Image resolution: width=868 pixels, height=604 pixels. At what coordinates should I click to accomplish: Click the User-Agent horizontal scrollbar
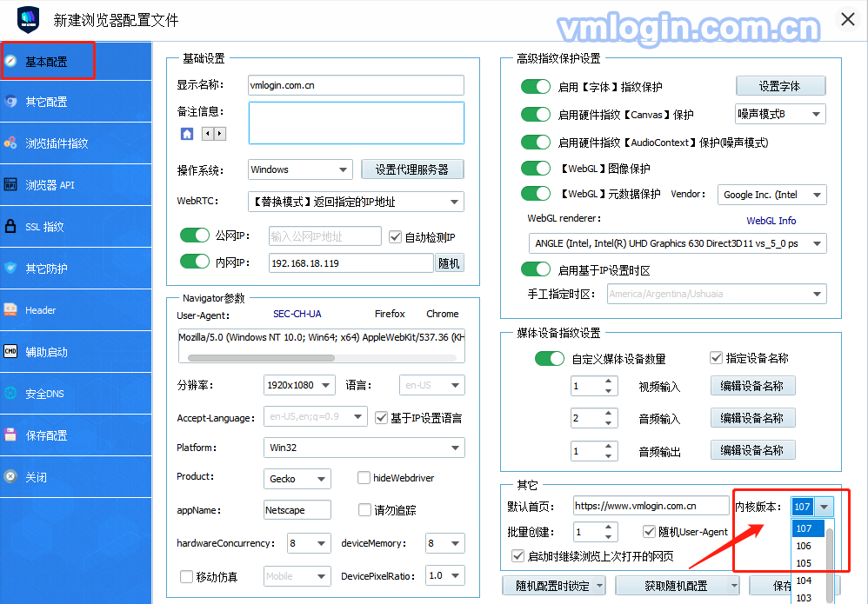tap(261, 358)
